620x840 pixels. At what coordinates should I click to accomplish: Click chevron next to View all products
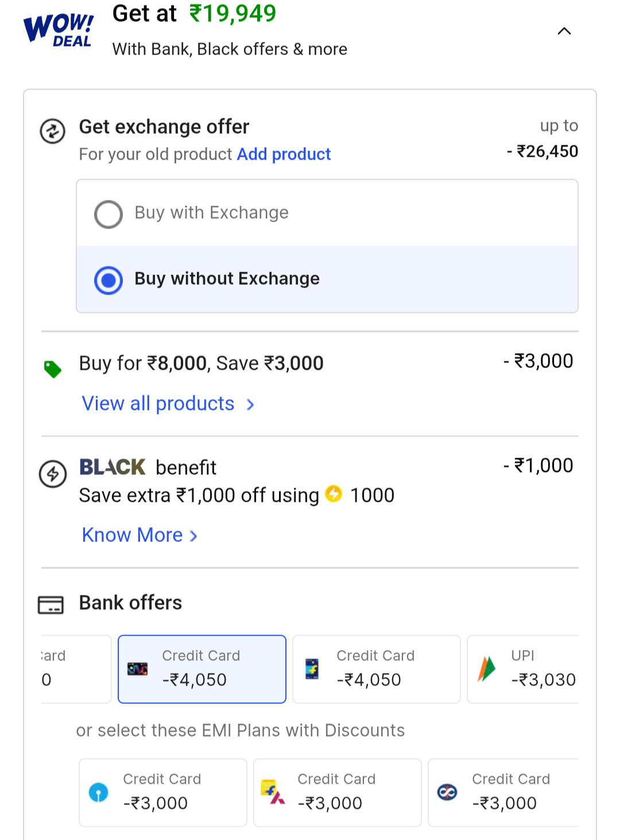250,405
